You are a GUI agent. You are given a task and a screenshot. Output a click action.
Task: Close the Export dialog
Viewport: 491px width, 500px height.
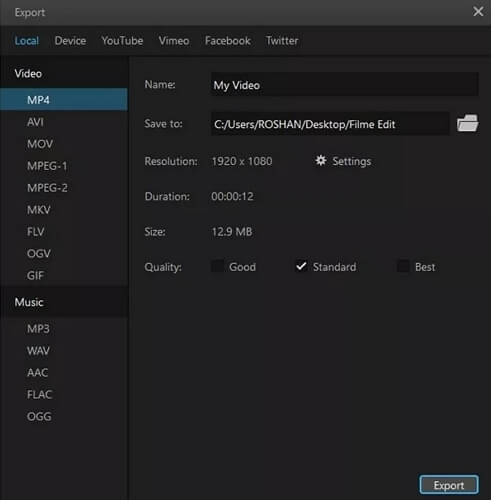(x=478, y=12)
